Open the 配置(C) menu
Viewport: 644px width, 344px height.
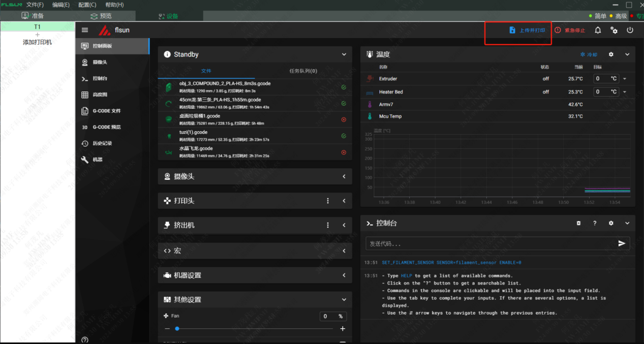pos(87,5)
